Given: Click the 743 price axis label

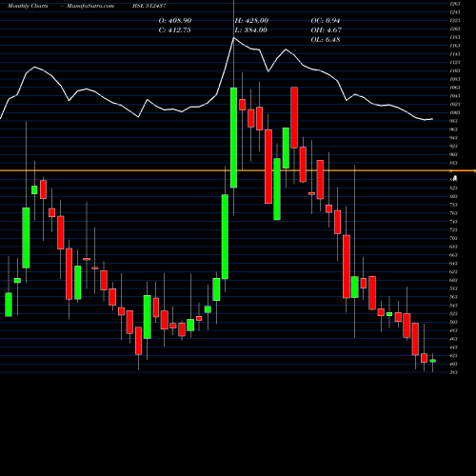Looking at the screenshot, I should pyautogui.click(x=454, y=222).
